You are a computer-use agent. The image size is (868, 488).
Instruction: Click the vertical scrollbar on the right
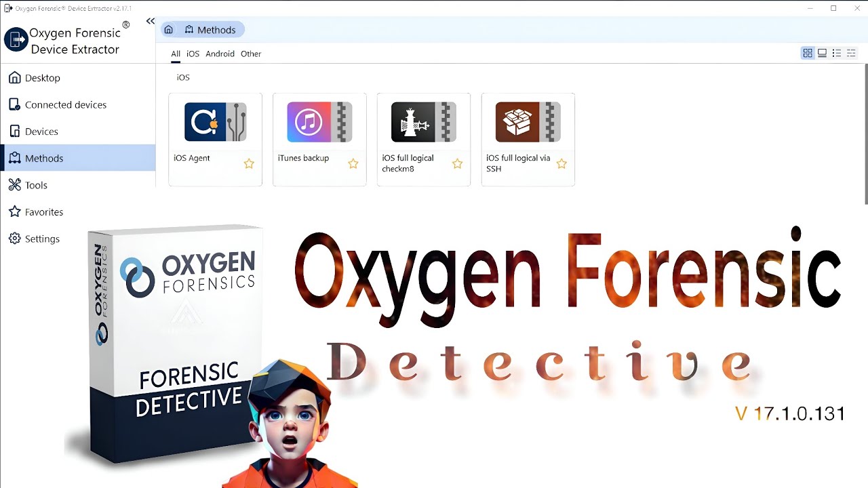pos(866,134)
